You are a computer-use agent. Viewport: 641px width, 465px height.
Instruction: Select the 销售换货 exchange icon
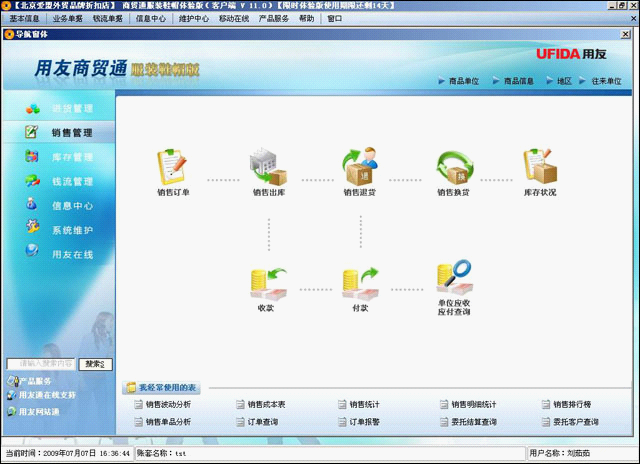(453, 167)
